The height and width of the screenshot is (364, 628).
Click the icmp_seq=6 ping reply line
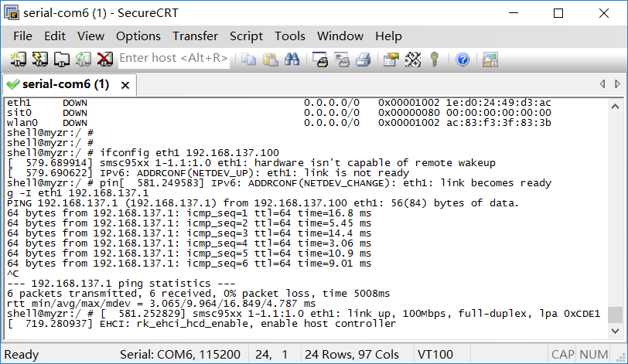click(x=189, y=264)
